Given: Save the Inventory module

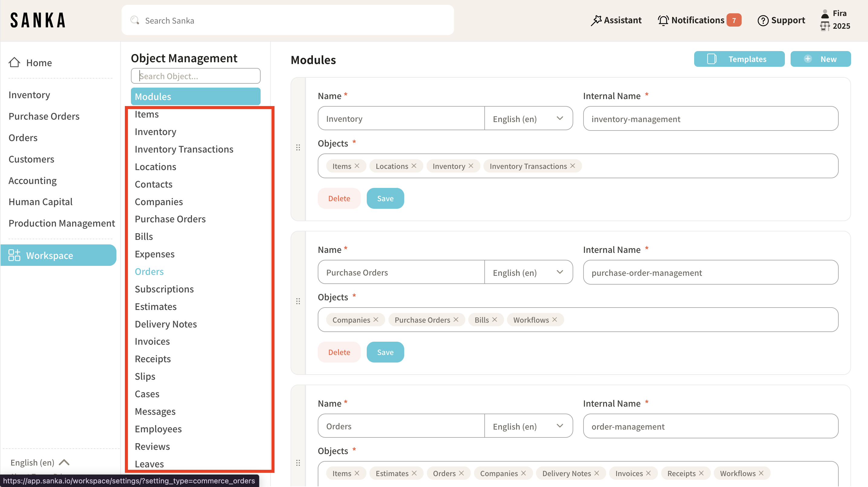Looking at the screenshot, I should pyautogui.click(x=385, y=198).
